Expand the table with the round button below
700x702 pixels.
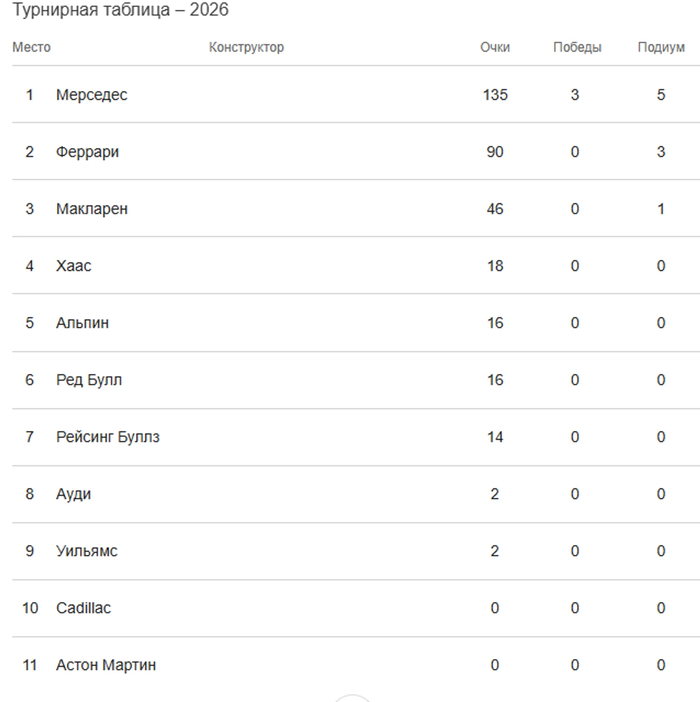tap(352, 697)
